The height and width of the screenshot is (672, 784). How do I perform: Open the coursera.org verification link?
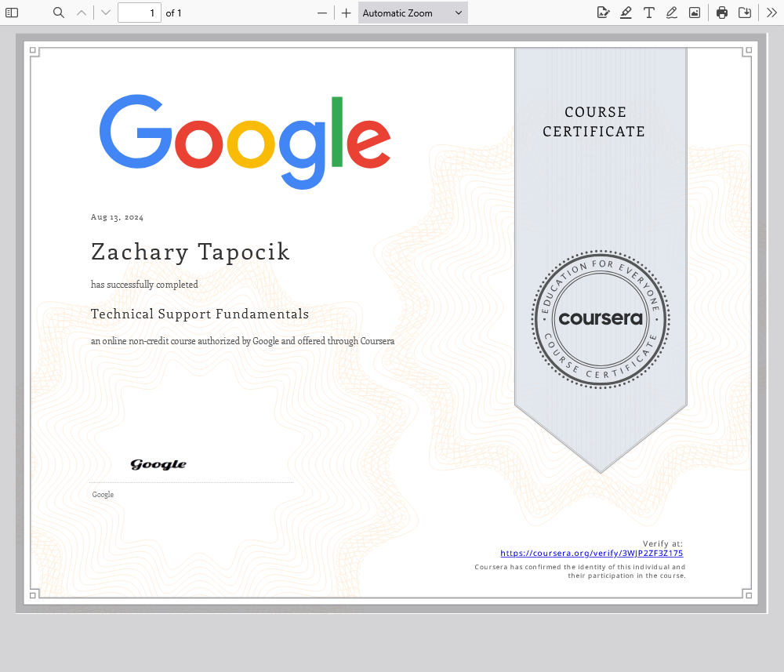click(x=591, y=553)
